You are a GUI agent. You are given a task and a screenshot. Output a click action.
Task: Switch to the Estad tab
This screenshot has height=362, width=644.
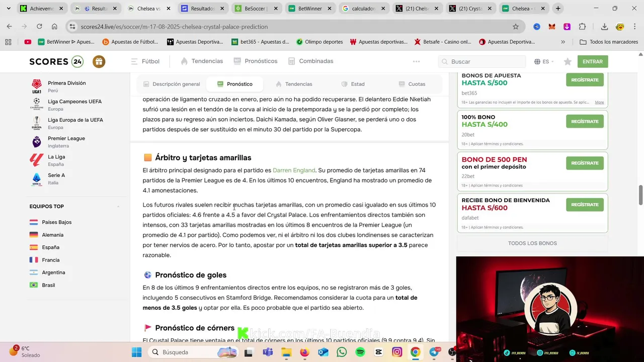[x=353, y=84]
